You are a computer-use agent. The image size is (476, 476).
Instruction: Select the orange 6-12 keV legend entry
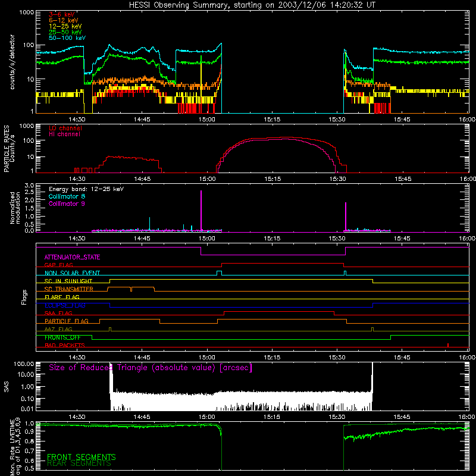point(64,20)
